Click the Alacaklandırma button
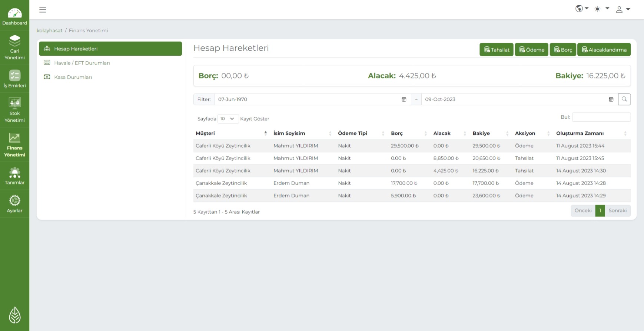 click(604, 49)
